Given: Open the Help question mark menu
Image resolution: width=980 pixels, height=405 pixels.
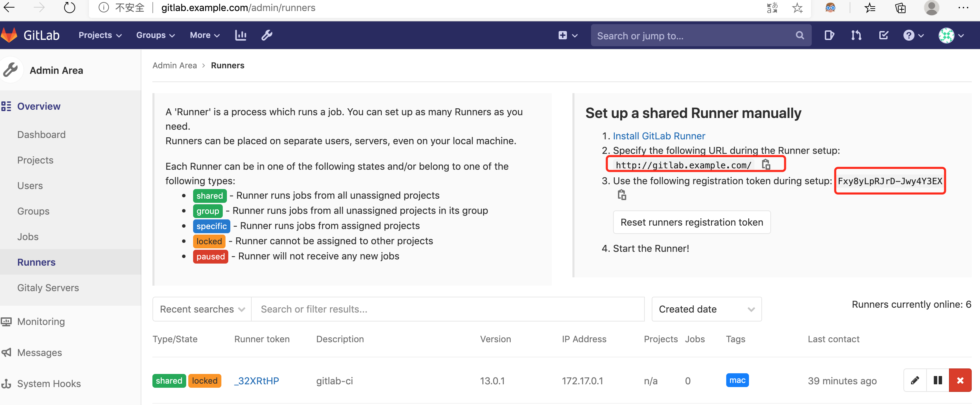Looking at the screenshot, I should pyautogui.click(x=913, y=36).
